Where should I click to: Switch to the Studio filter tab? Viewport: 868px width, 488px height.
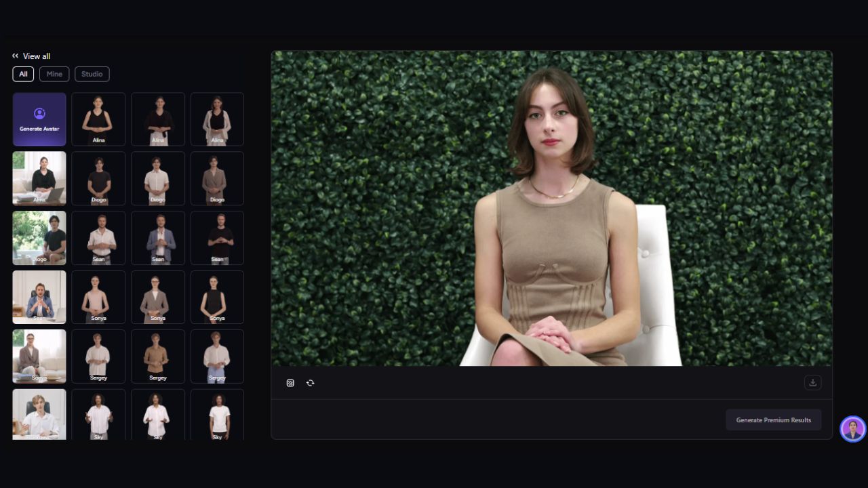point(92,74)
